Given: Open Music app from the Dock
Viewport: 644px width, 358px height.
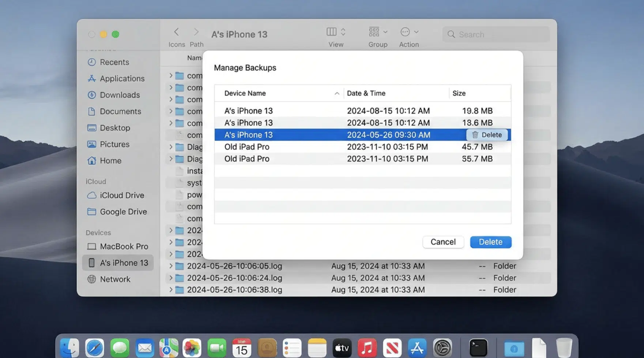Looking at the screenshot, I should point(367,347).
